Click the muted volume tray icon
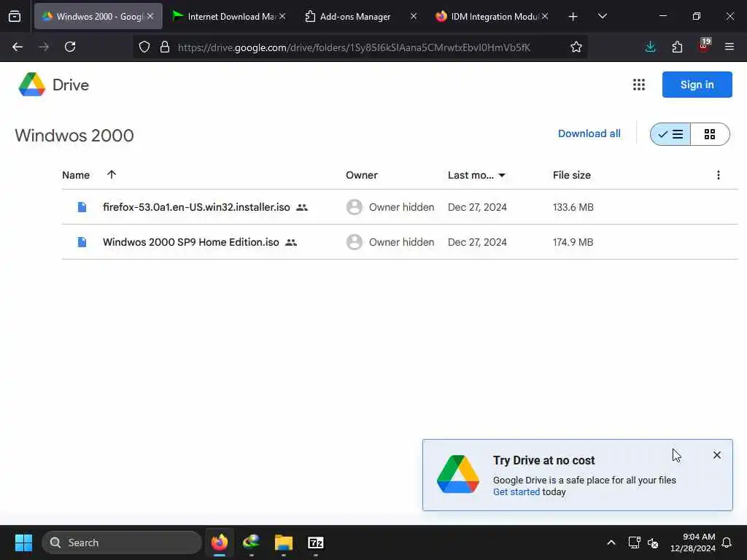This screenshot has width=747, height=560. coord(653,542)
